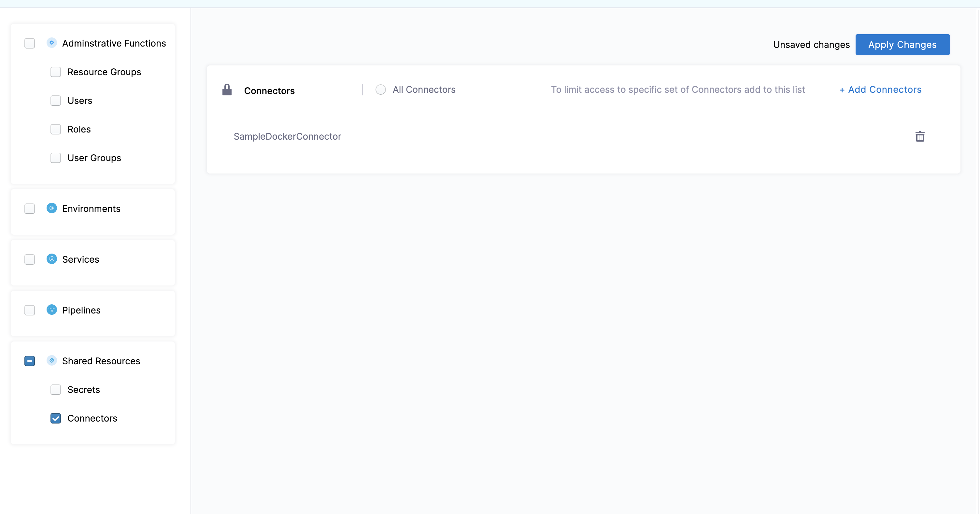Click the Administrative Functions gear icon
The height and width of the screenshot is (514, 980).
[52, 43]
